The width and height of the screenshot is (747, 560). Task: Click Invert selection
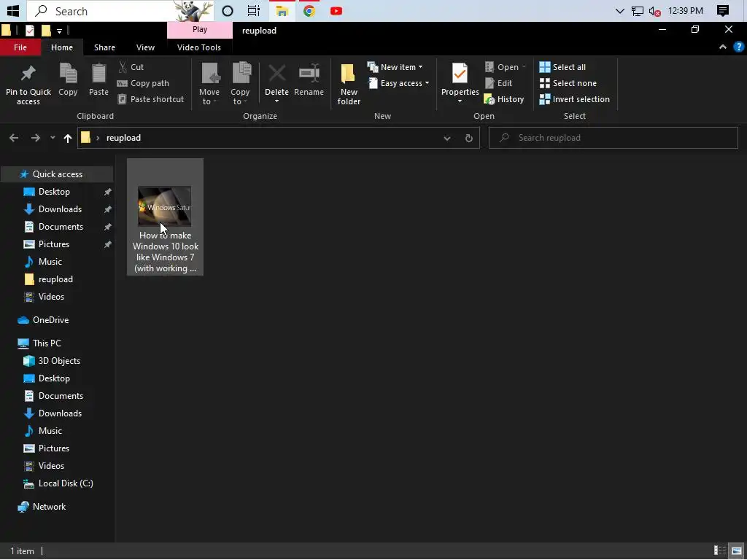tap(575, 99)
